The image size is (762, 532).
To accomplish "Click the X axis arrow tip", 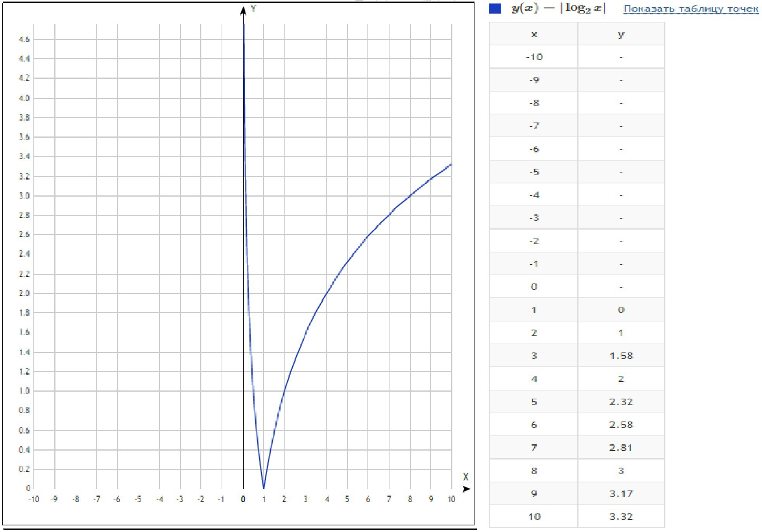I will tap(467, 489).
